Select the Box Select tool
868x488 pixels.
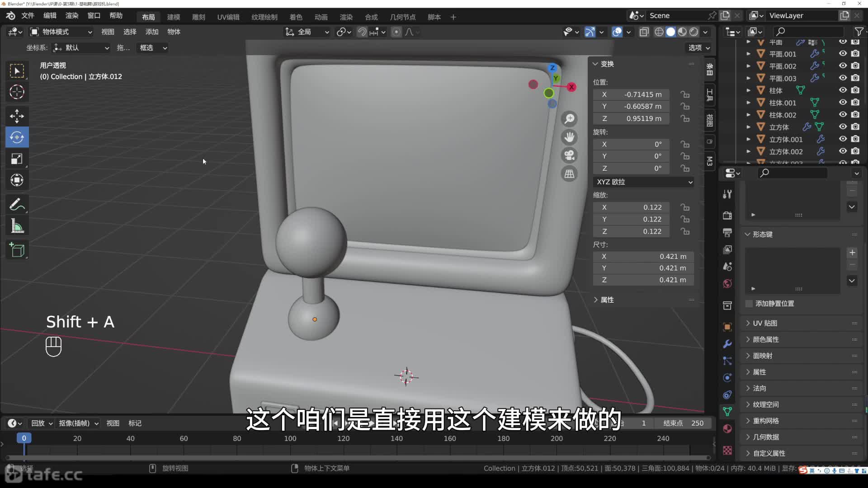(17, 70)
